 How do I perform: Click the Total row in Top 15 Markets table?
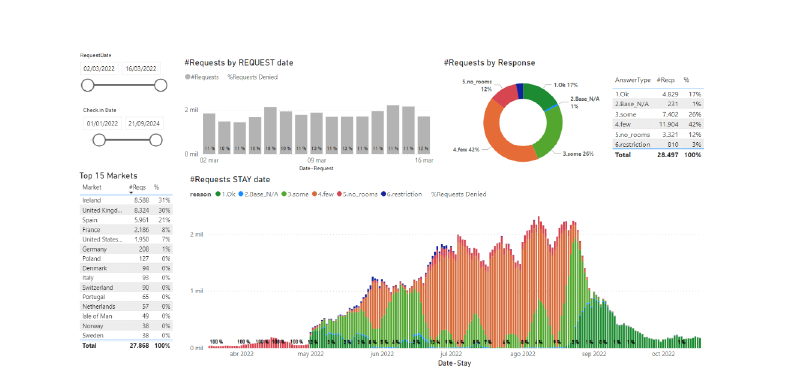pos(126,346)
